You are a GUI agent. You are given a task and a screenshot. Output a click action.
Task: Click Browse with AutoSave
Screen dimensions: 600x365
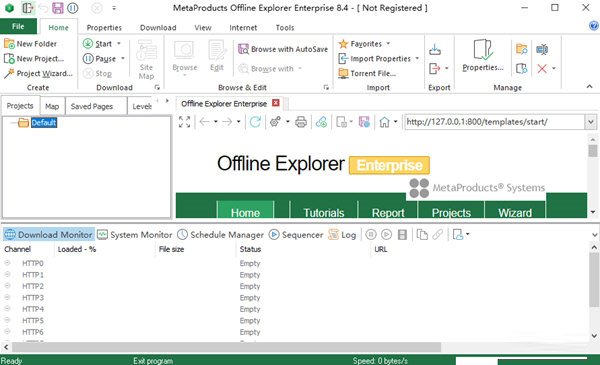[283, 49]
